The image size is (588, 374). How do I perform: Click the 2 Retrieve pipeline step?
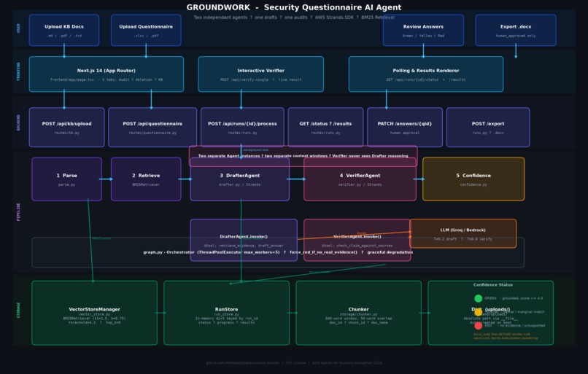coord(146,179)
